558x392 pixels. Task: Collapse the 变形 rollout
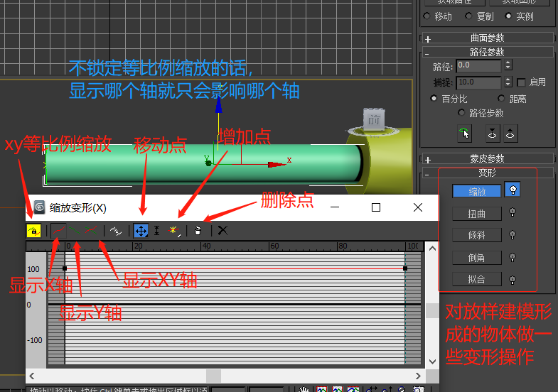pos(487,173)
